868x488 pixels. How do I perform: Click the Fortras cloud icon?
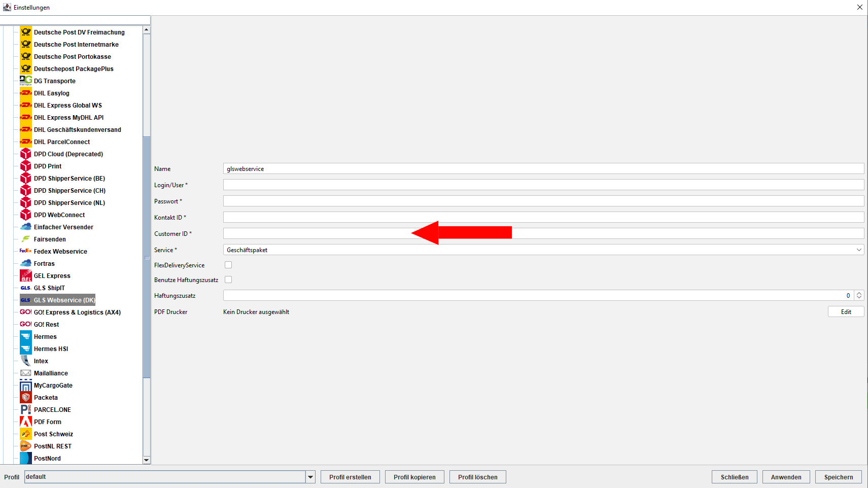pyautogui.click(x=26, y=263)
